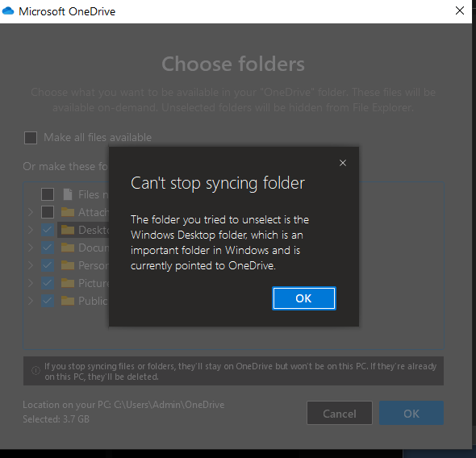
Task: Click OK in the Can't stop syncing dialog
Action: click(x=304, y=298)
